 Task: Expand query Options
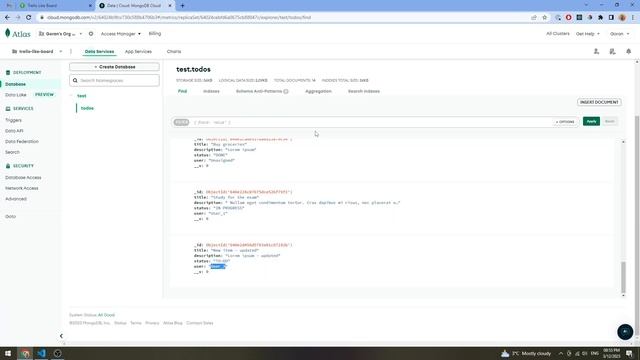[565, 122]
